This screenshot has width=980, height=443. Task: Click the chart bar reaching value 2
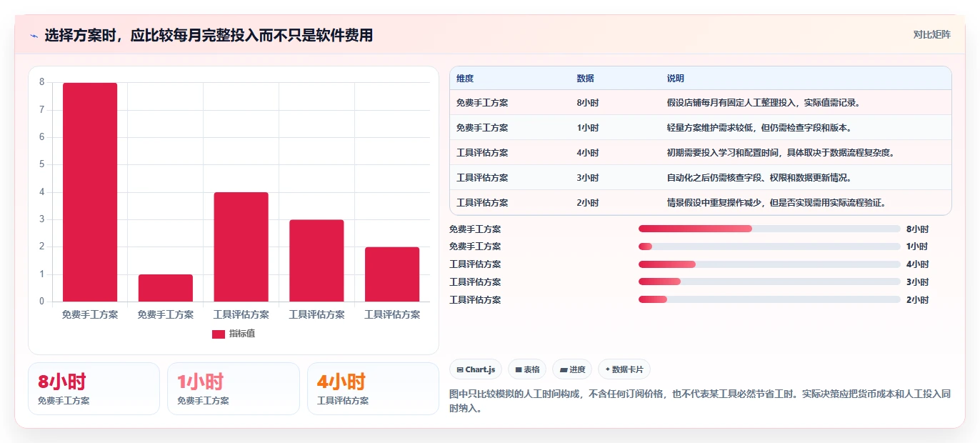[392, 274]
